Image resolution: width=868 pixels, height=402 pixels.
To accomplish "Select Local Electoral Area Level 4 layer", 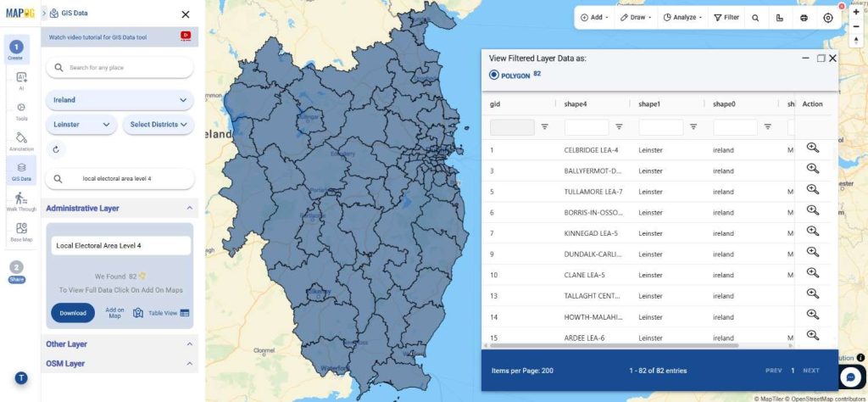I will click(x=120, y=245).
